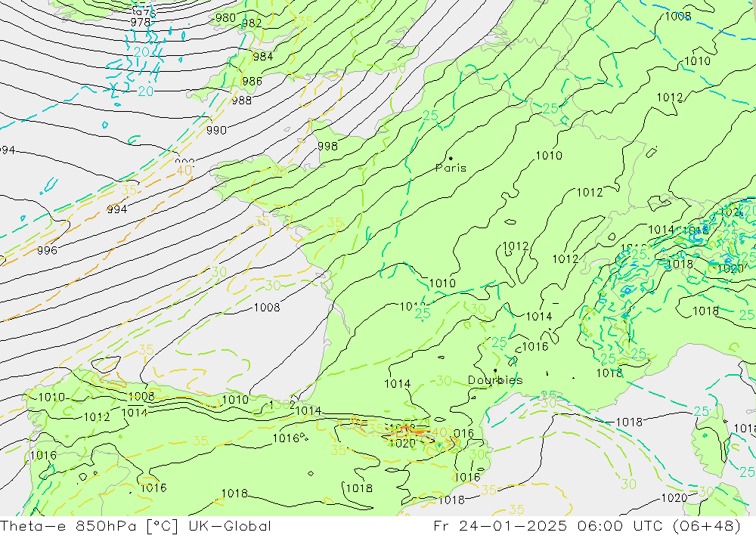Select the "998" isobar pressure label

pyautogui.click(x=327, y=146)
